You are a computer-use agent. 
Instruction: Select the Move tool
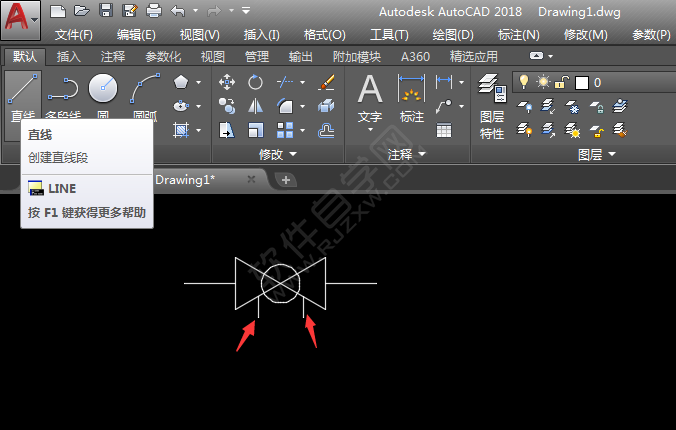[x=227, y=82]
